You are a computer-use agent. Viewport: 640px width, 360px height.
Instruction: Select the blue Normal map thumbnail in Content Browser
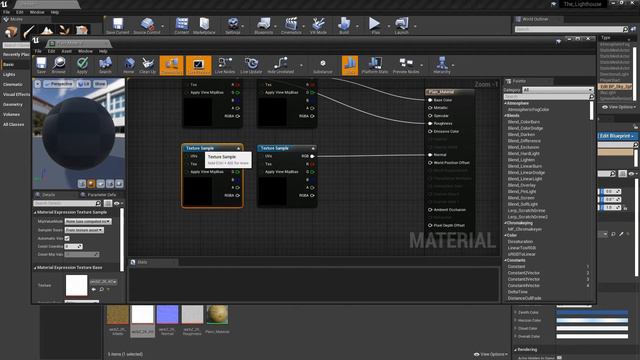(x=167, y=315)
